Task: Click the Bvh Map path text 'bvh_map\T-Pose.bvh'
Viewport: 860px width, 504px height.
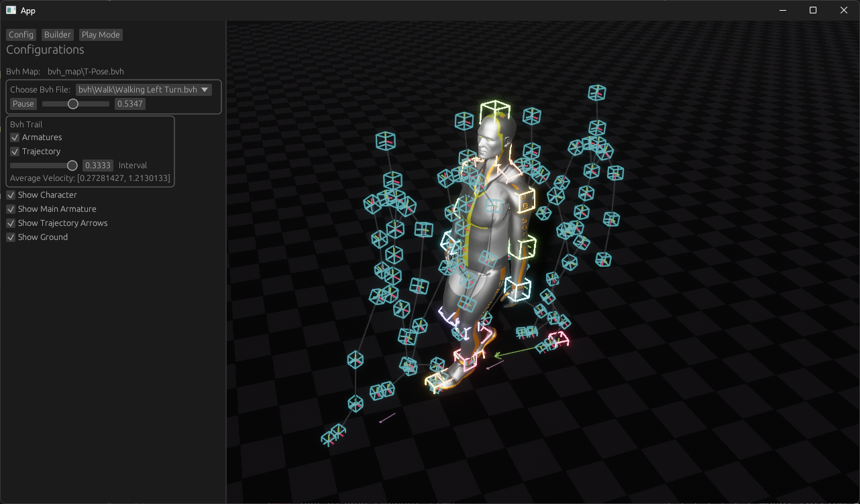Action: [x=86, y=72]
